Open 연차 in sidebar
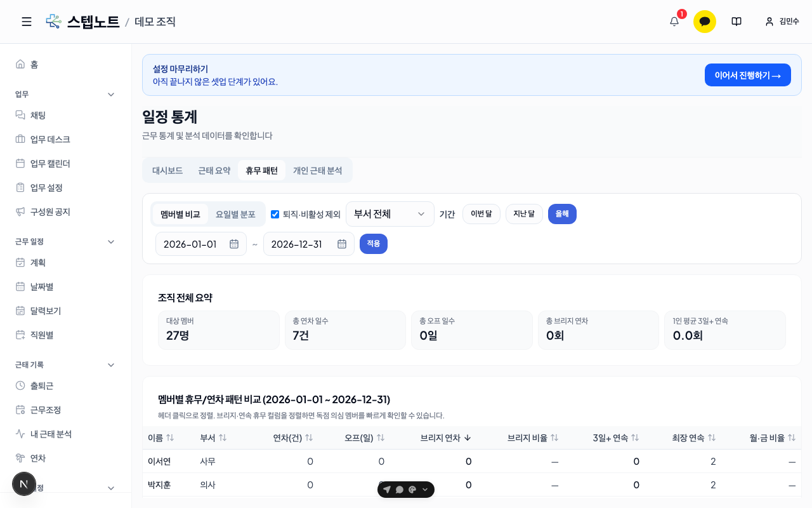 [x=66, y=458]
